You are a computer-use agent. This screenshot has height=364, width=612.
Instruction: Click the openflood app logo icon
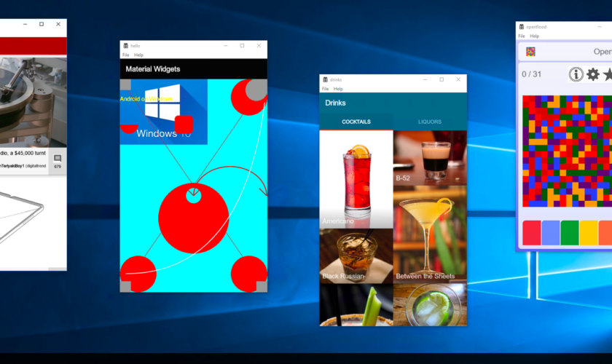click(531, 52)
